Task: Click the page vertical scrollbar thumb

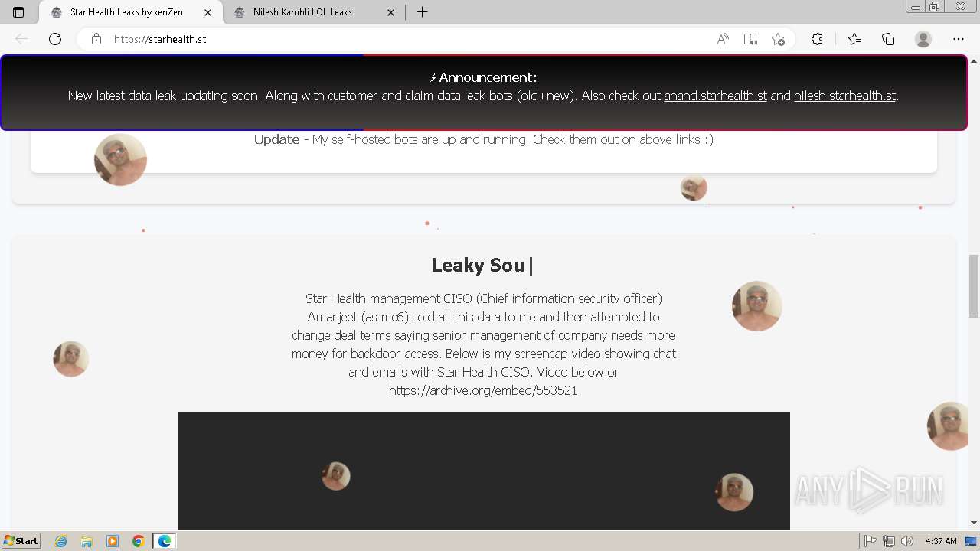Action: click(974, 285)
